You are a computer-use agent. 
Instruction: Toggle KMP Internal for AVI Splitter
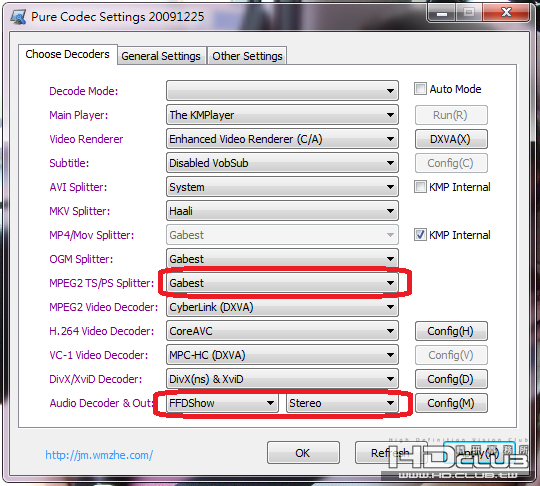point(420,187)
